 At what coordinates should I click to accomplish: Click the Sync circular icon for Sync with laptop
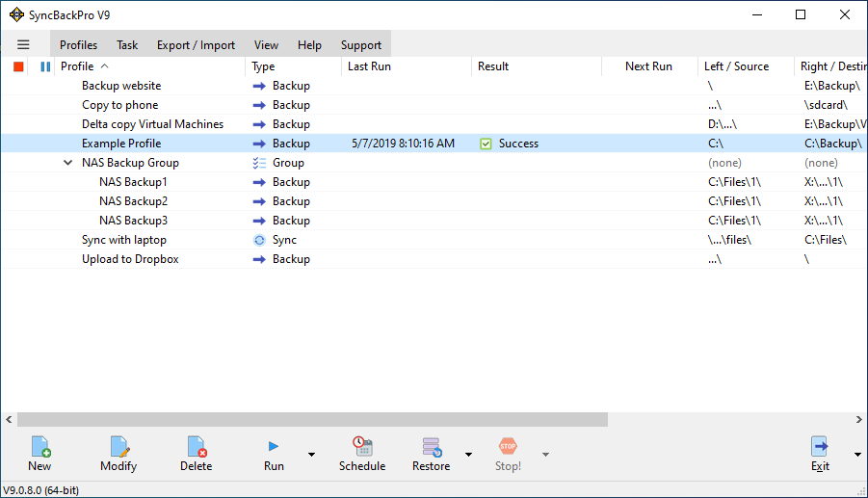(x=259, y=240)
